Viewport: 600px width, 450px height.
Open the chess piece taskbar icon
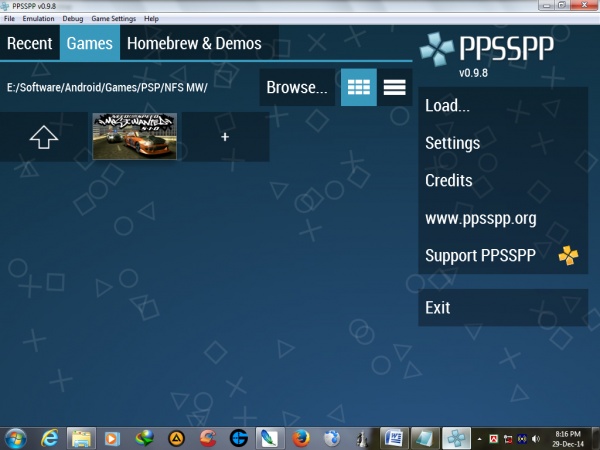[x=362, y=439]
